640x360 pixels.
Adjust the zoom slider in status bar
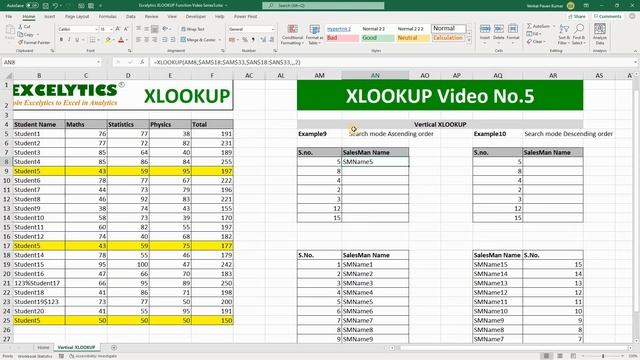pos(603,356)
